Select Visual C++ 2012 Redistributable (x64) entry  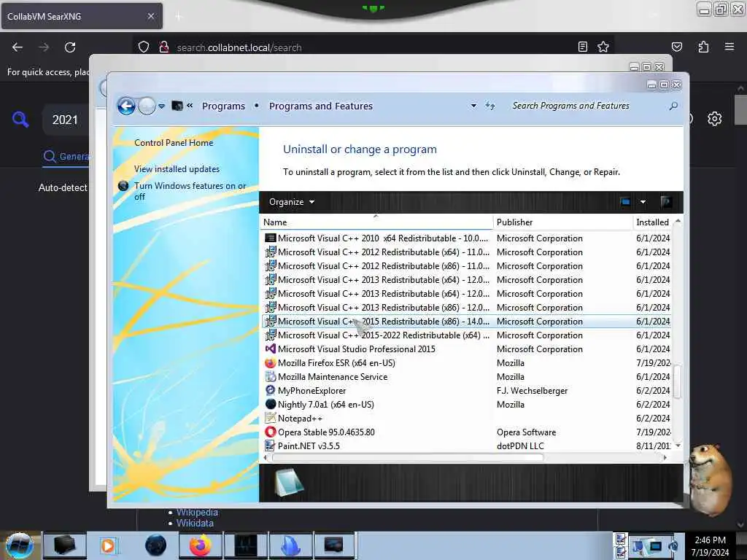coord(467,252)
